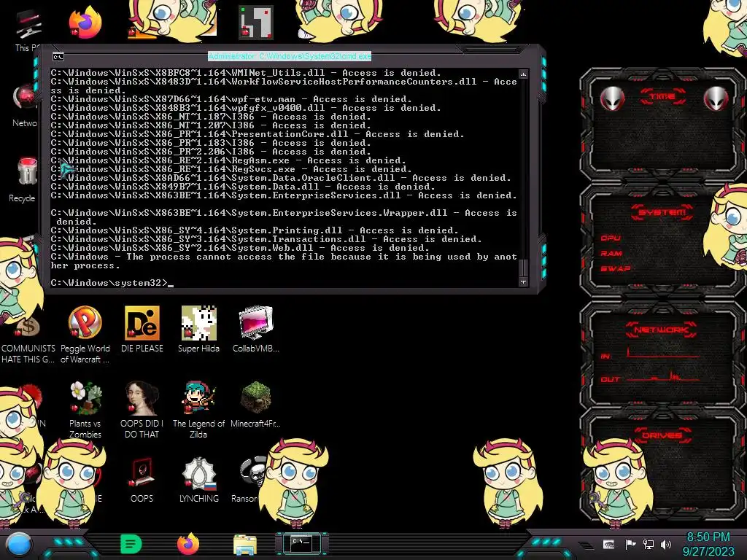747x560 pixels.
Task: Click the WMINet_Utils.dll output line
Action: point(246,73)
